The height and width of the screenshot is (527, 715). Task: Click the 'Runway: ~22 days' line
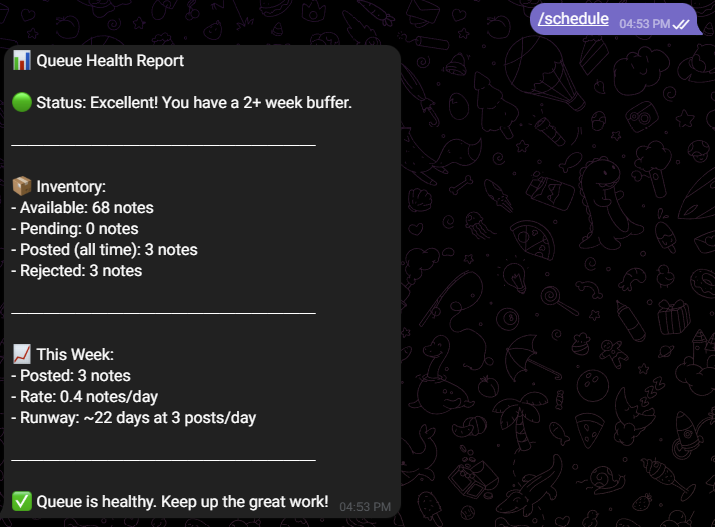point(134,418)
